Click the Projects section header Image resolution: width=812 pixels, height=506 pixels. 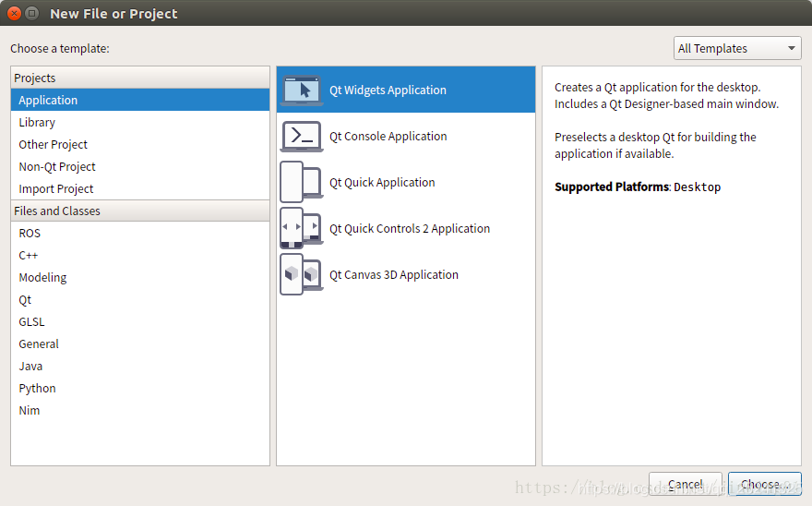(140, 78)
